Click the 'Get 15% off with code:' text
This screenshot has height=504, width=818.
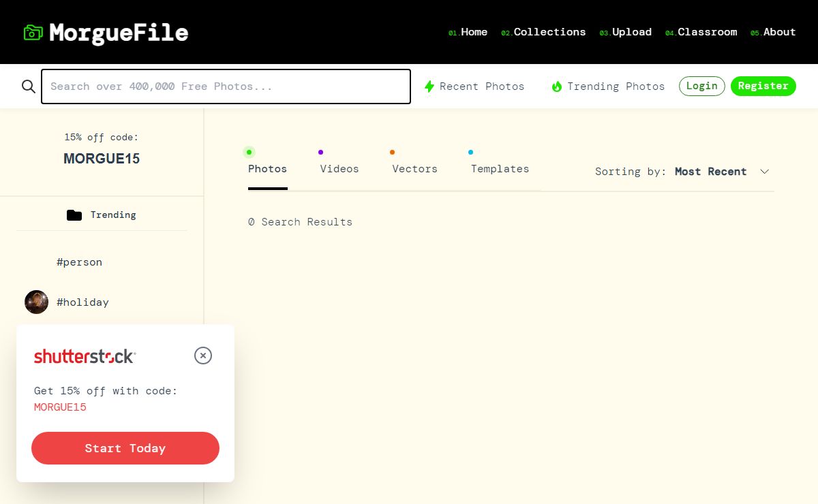[106, 391]
